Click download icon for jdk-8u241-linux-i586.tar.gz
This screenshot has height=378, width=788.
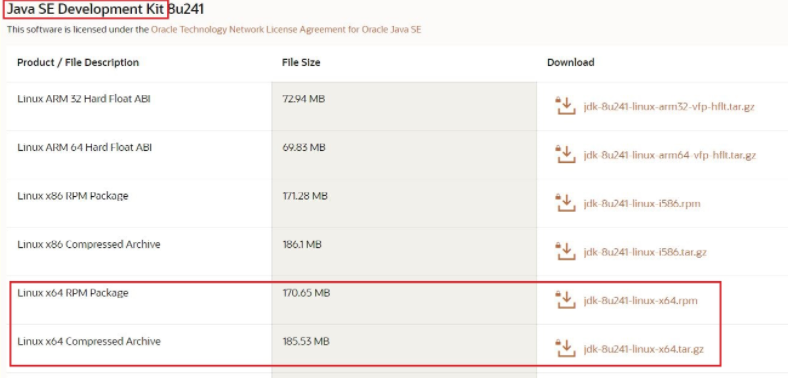click(x=565, y=252)
